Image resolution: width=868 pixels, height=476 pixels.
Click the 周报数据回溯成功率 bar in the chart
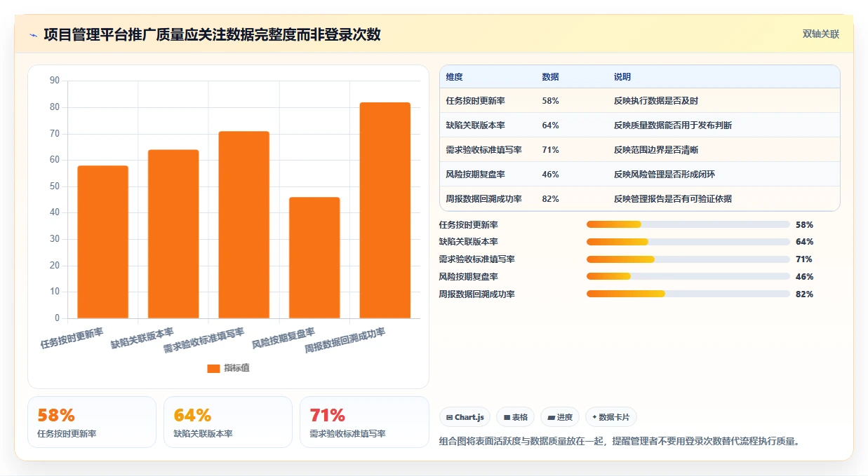[385, 210]
